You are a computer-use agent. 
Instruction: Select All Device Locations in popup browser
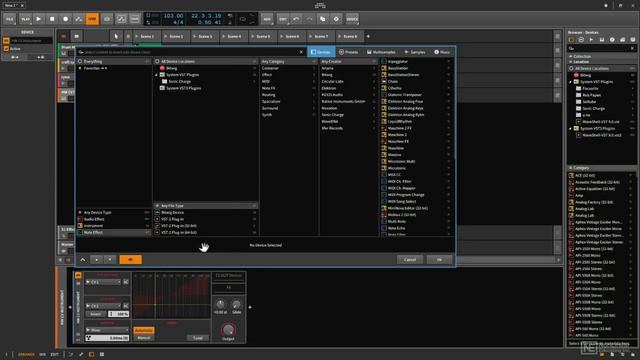coord(205,61)
